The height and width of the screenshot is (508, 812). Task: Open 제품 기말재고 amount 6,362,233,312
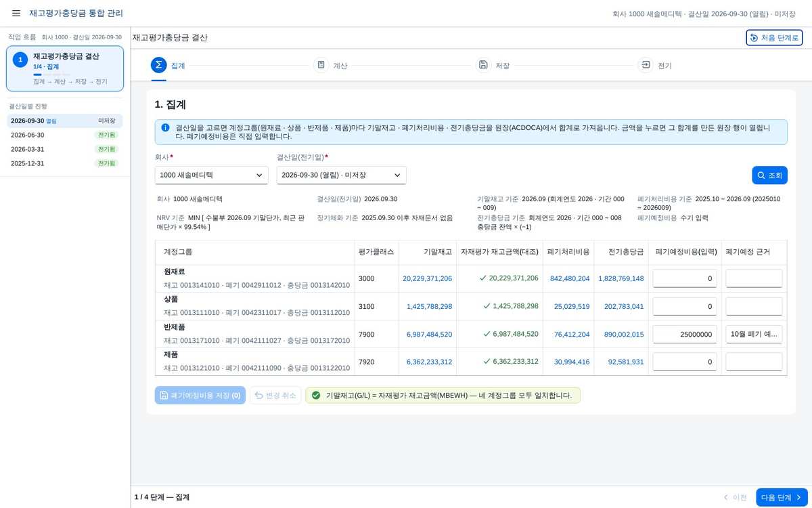(x=429, y=362)
